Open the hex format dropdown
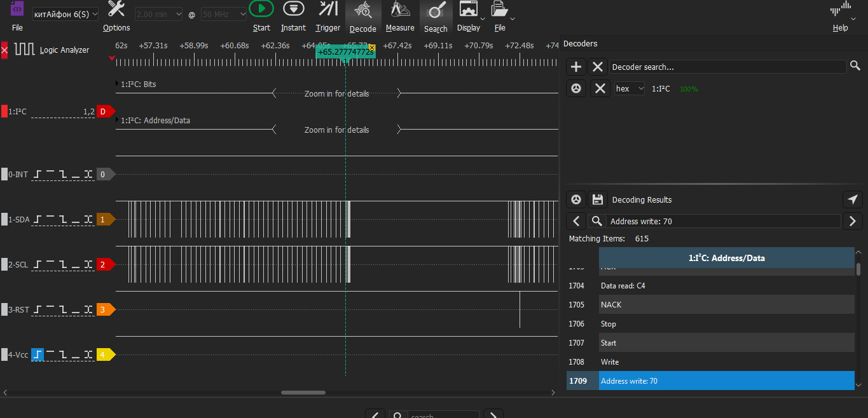 (629, 89)
